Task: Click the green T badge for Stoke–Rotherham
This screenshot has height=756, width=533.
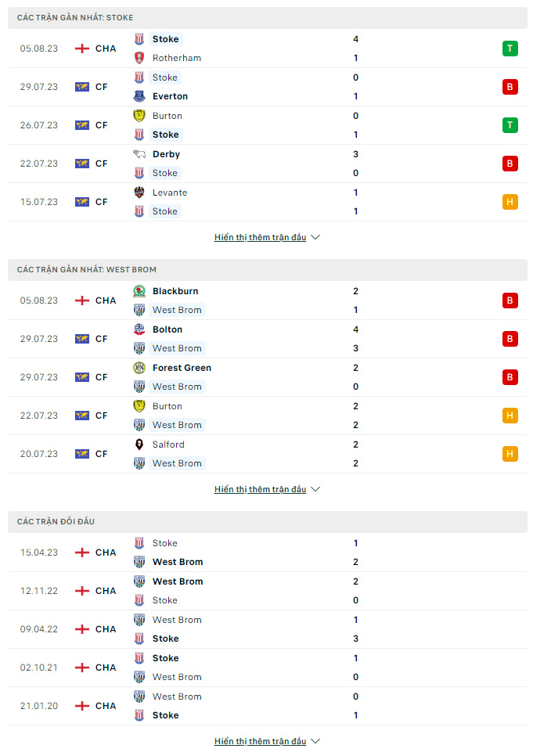Action: (510, 49)
